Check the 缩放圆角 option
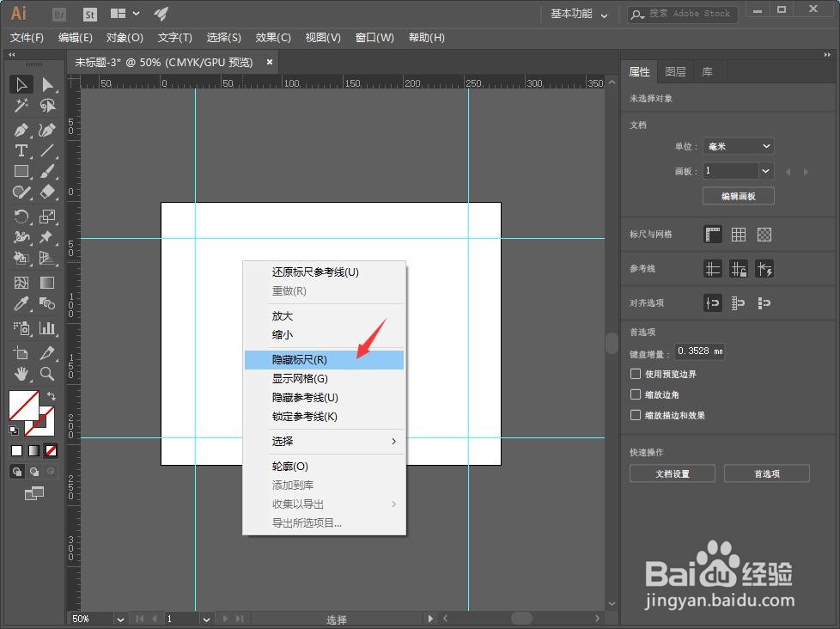 click(x=636, y=394)
